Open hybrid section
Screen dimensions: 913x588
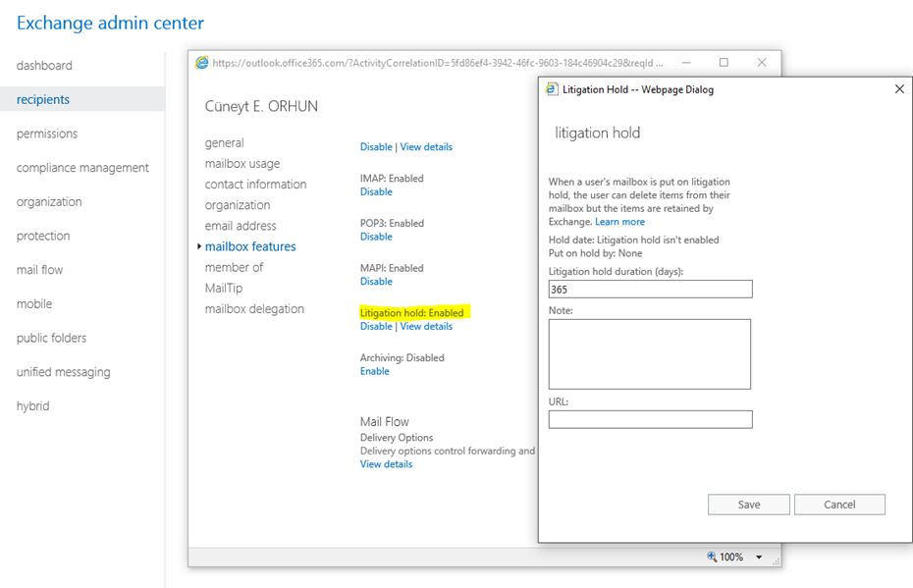pyautogui.click(x=32, y=405)
